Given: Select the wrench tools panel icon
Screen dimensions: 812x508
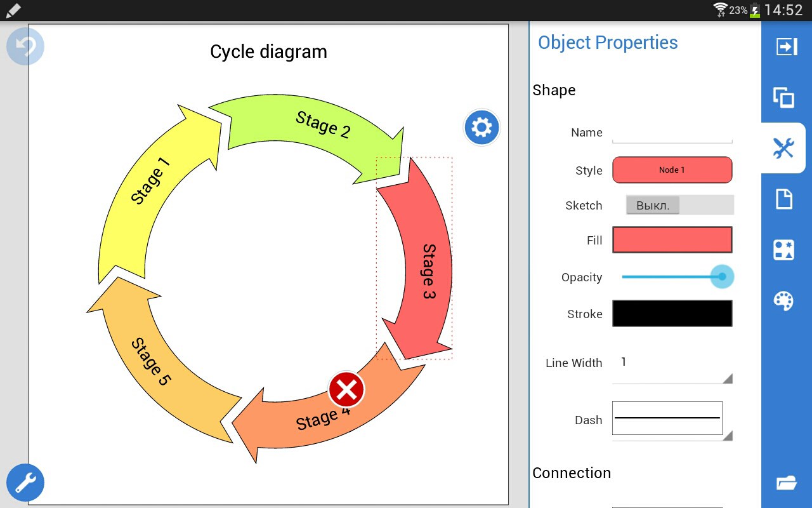Looking at the screenshot, I should point(784,148).
